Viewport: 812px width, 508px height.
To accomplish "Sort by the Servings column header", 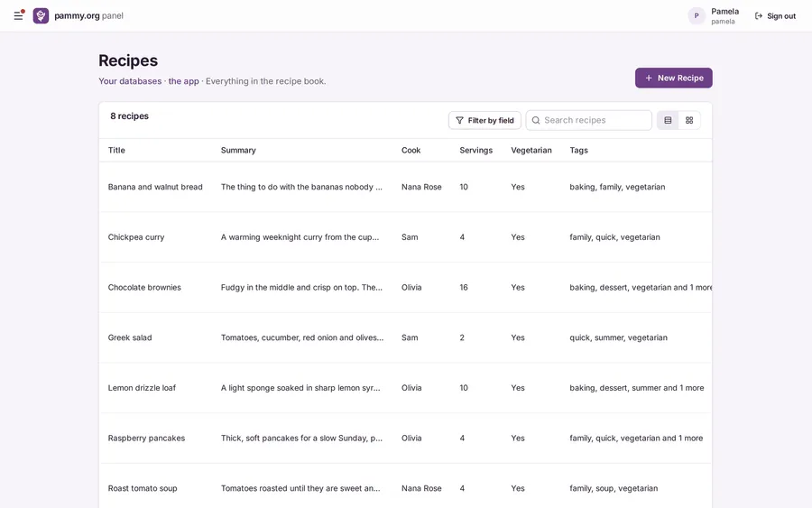I will tap(475, 150).
